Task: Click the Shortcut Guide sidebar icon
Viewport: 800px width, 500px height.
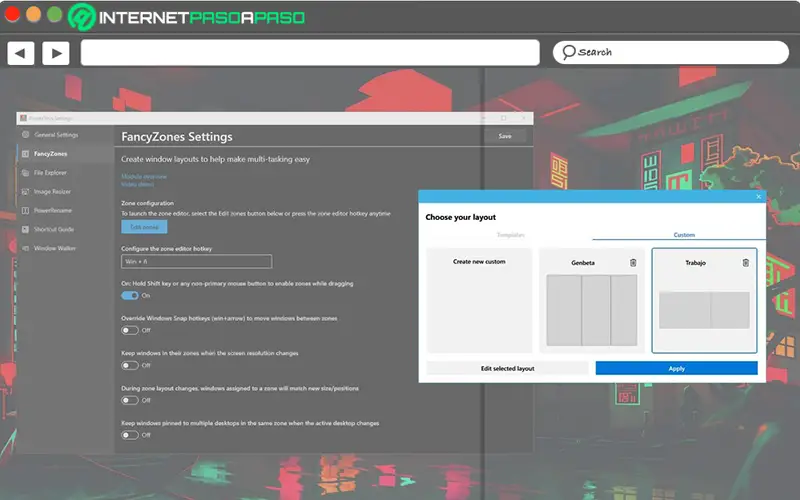Action: coord(26,229)
